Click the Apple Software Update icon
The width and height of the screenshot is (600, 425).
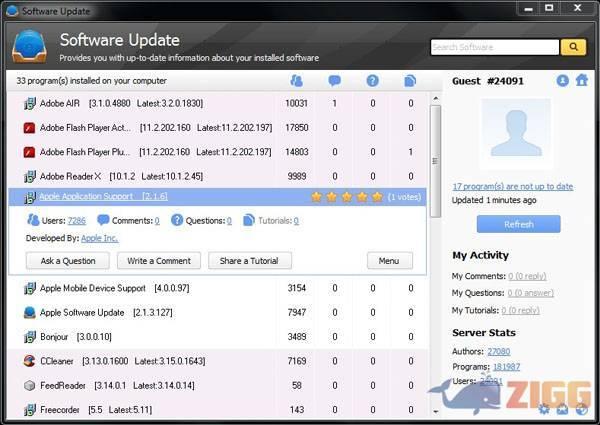coord(29,313)
